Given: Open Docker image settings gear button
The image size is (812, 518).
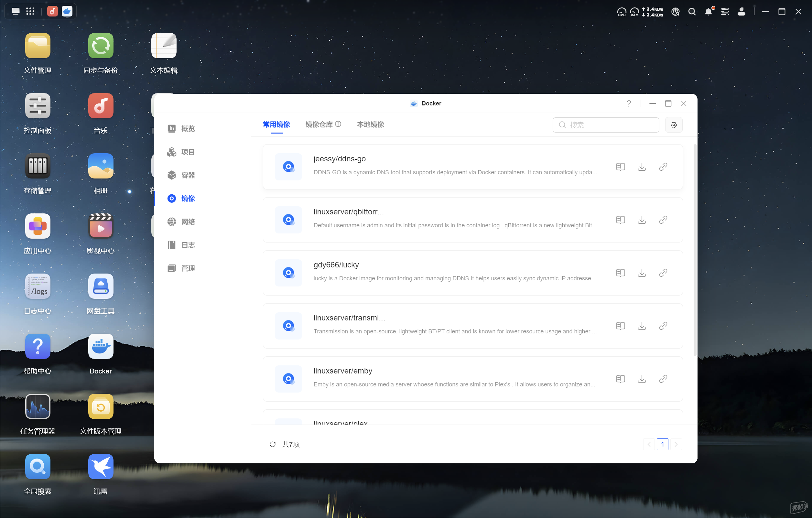Looking at the screenshot, I should coord(673,125).
